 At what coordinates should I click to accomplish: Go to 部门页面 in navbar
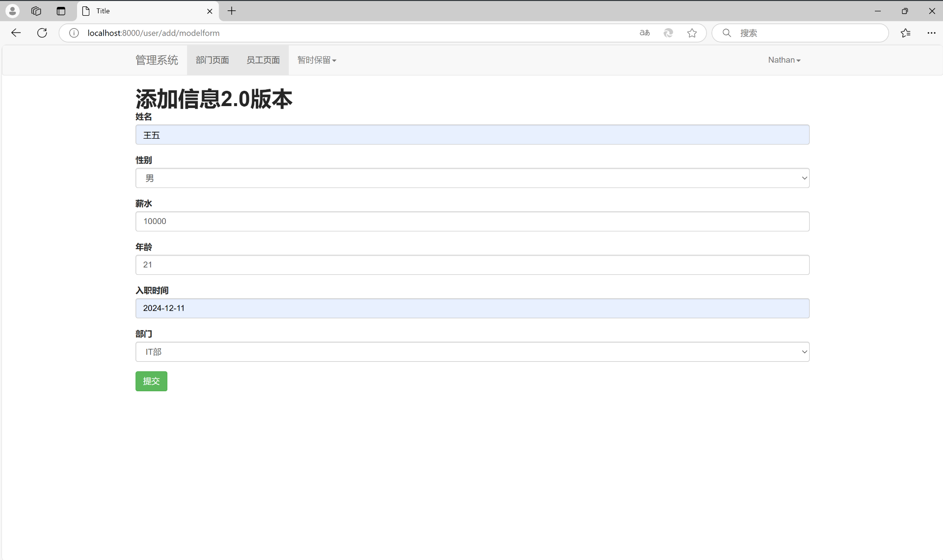coord(212,60)
